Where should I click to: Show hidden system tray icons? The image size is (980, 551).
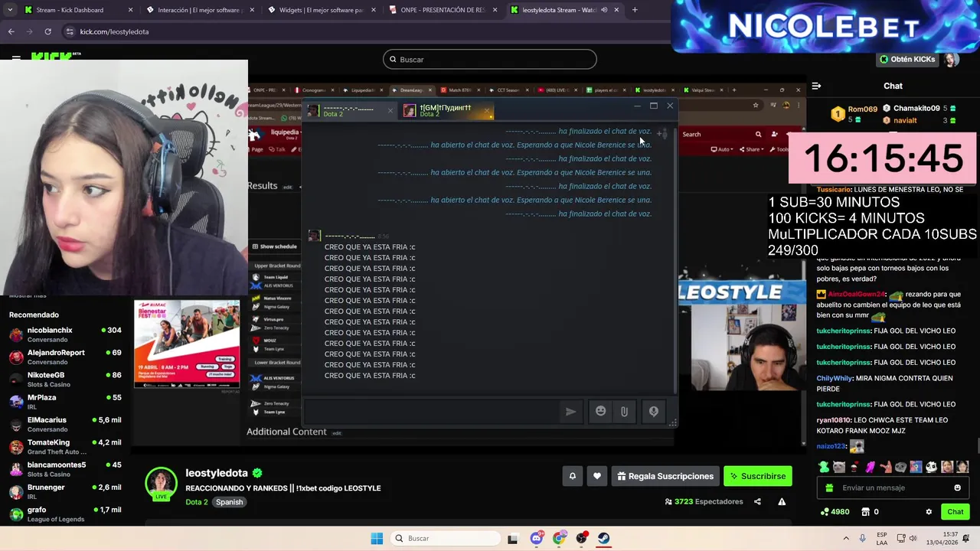[846, 538]
